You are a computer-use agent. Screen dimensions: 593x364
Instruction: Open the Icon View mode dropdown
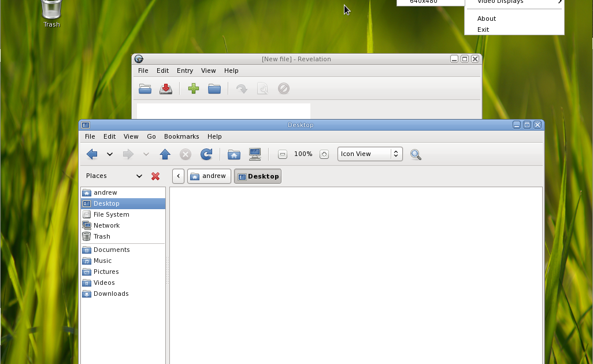[x=370, y=154]
